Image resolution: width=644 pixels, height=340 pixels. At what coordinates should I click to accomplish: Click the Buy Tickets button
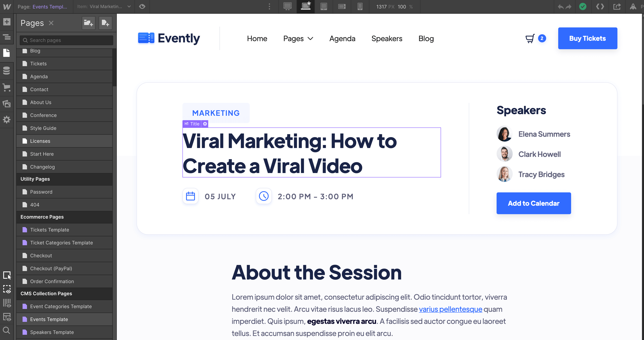(x=587, y=38)
